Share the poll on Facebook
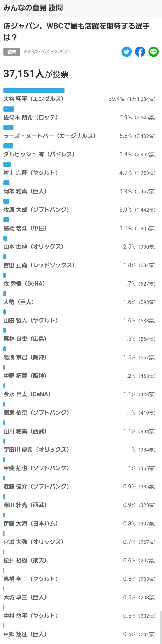This screenshot has width=162, height=644. [140, 52]
